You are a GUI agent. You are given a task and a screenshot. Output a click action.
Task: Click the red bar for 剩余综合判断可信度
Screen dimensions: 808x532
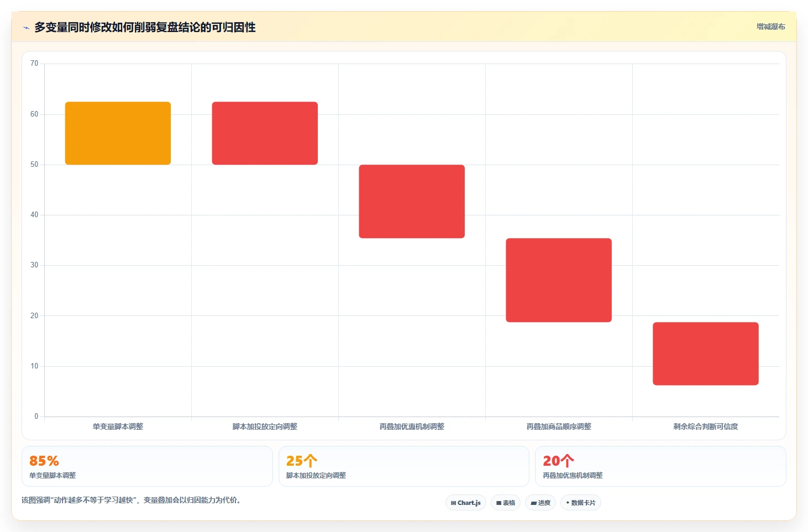[706, 354]
